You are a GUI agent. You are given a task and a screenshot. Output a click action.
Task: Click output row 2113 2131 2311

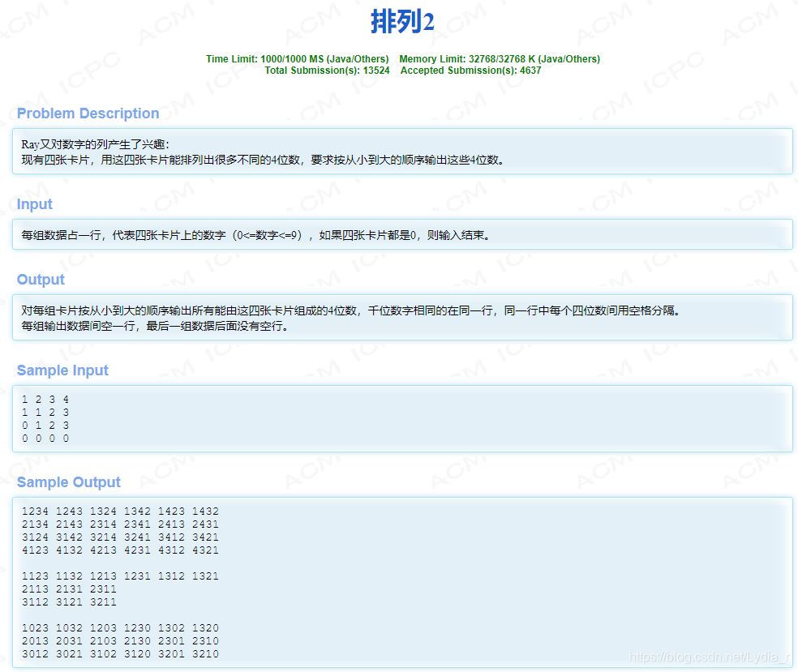coord(69,589)
